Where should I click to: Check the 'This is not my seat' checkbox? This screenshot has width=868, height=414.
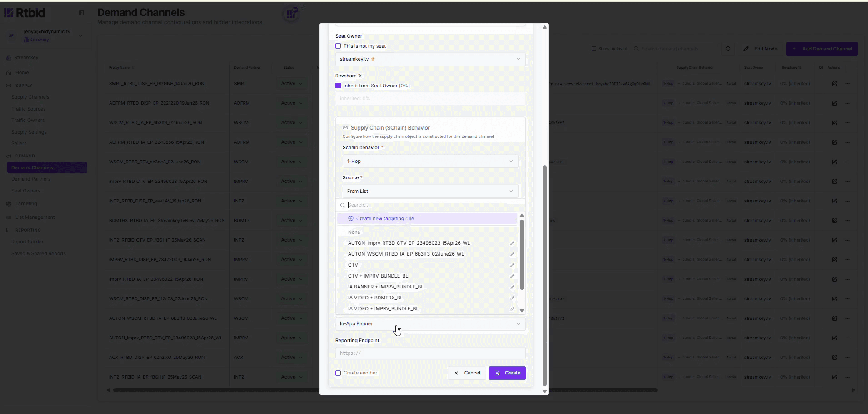[x=338, y=46]
